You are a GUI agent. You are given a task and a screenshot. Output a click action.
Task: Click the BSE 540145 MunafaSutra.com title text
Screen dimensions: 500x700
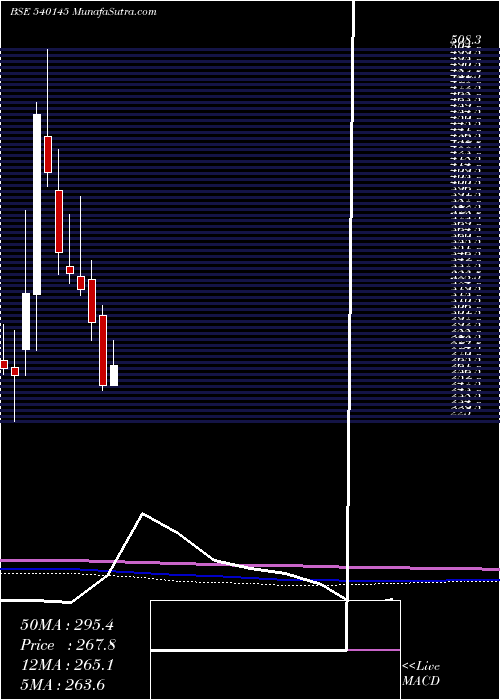tap(83, 12)
